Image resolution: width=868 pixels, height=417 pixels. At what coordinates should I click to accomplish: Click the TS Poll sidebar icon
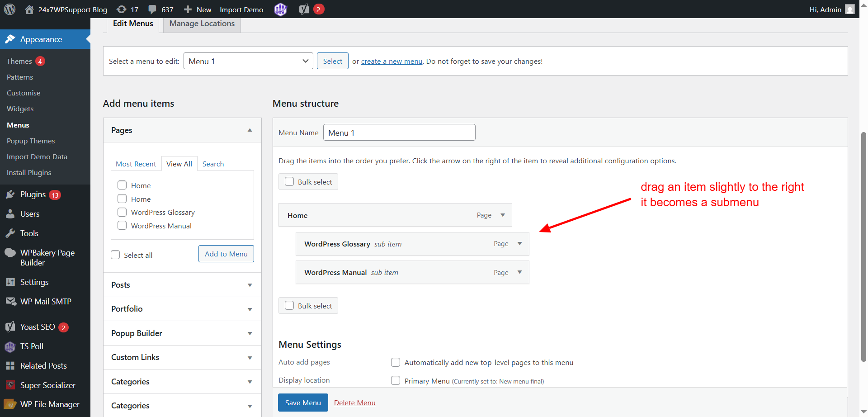pyautogui.click(x=10, y=346)
